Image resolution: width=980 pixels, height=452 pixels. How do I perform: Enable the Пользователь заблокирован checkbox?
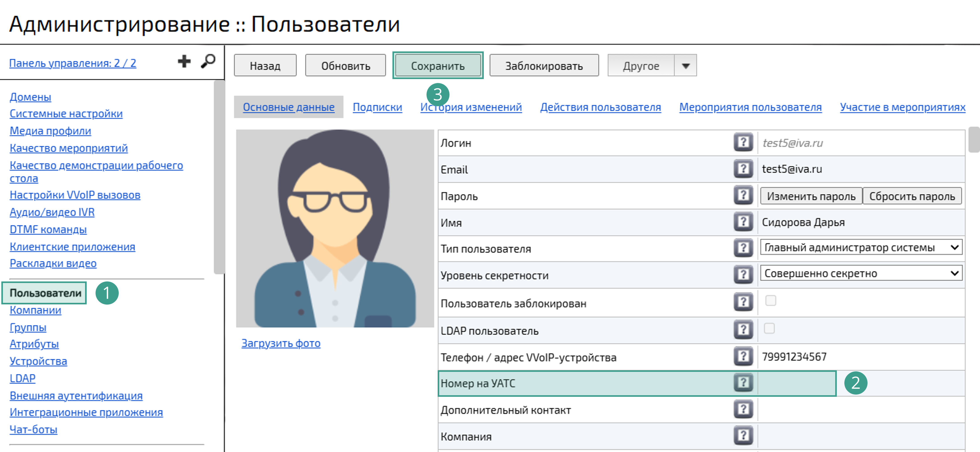(771, 301)
